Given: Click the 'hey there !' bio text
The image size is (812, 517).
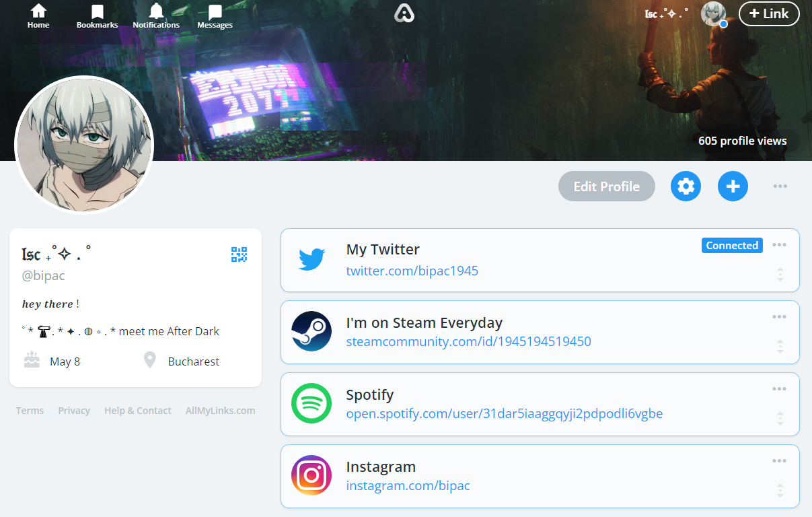Looking at the screenshot, I should click(50, 304).
